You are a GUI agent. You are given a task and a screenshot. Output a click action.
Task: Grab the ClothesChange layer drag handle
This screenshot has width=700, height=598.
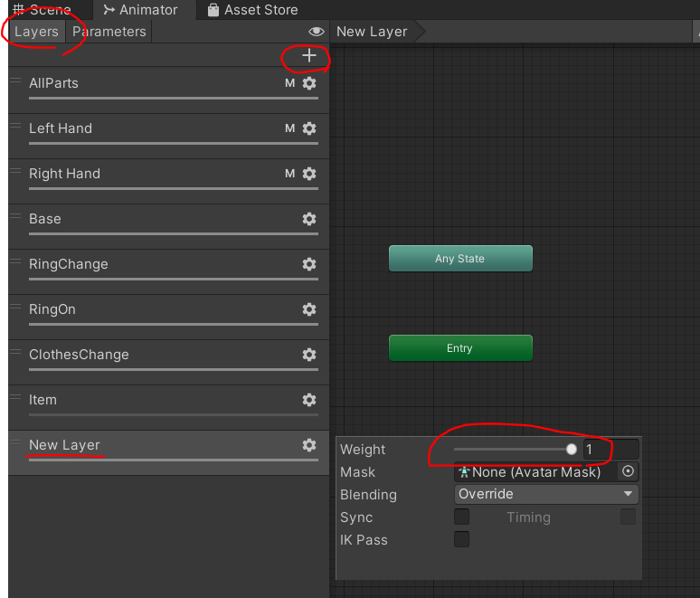click(15, 352)
